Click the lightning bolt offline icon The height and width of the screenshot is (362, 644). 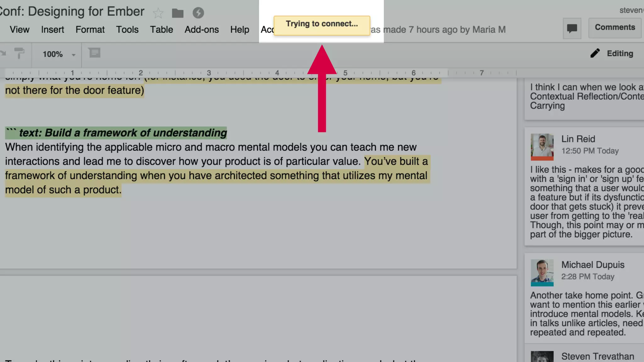click(x=198, y=13)
